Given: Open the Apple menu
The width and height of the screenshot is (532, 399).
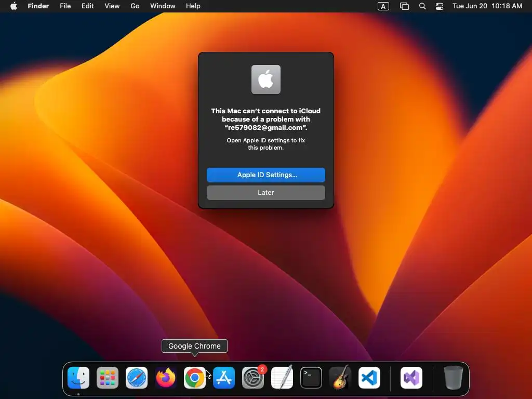Looking at the screenshot, I should [x=14, y=6].
